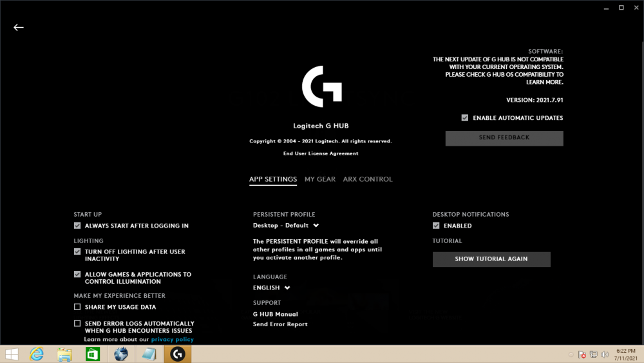
Task: Disable Always Start After Logging In
Action: coord(77,226)
